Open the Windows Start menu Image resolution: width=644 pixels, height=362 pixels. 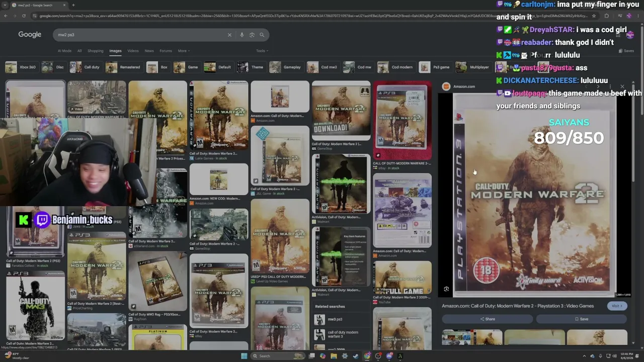click(x=244, y=356)
